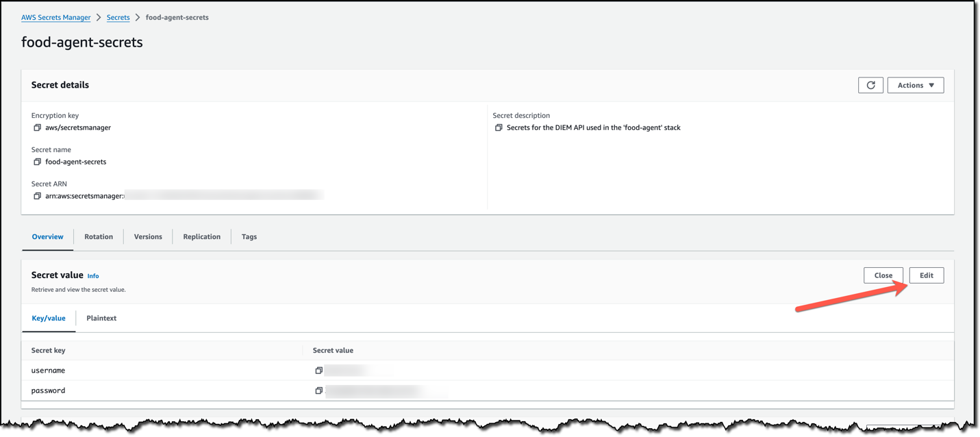Open the Actions dropdown menu
The width and height of the screenshot is (980, 437).
click(x=915, y=85)
